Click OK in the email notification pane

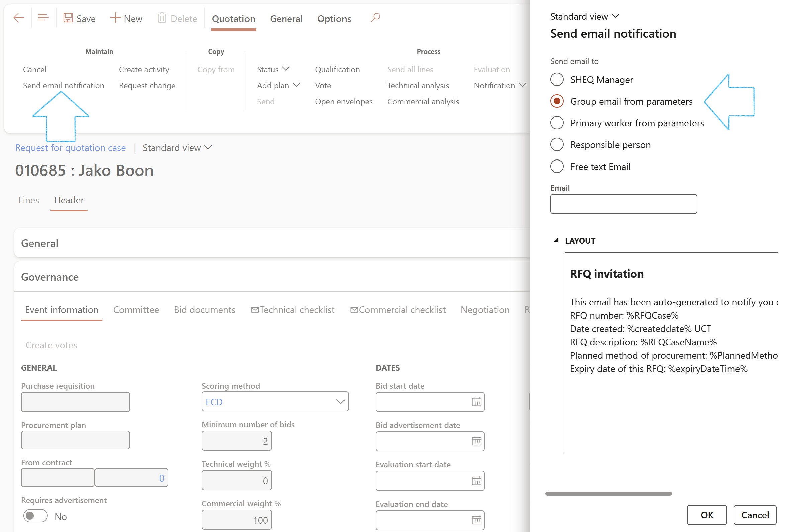coord(707,515)
